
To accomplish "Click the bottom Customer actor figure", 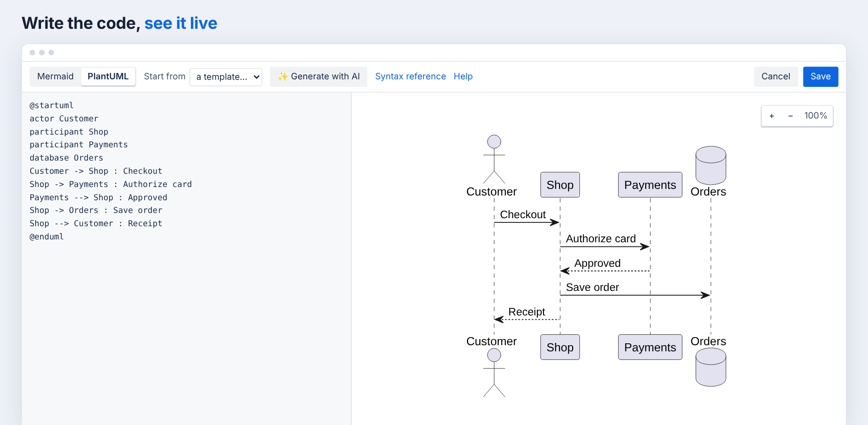I will click(494, 373).
